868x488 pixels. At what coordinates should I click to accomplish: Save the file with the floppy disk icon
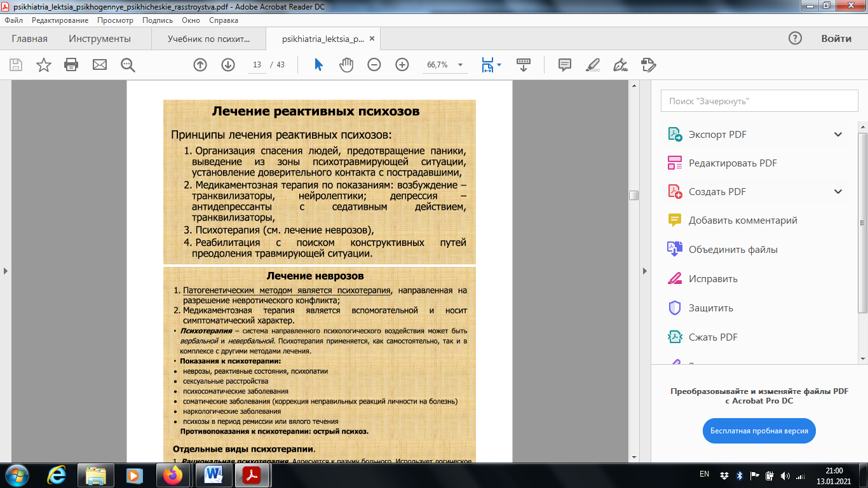click(x=16, y=65)
